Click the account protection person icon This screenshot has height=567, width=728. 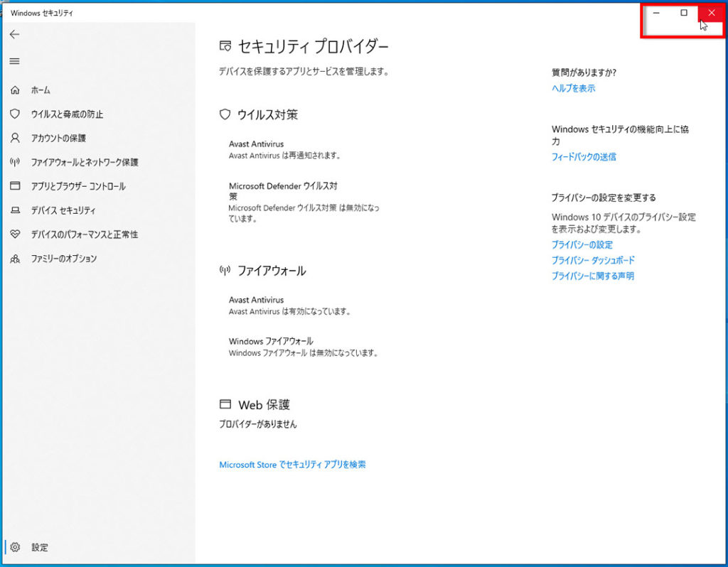[15, 138]
